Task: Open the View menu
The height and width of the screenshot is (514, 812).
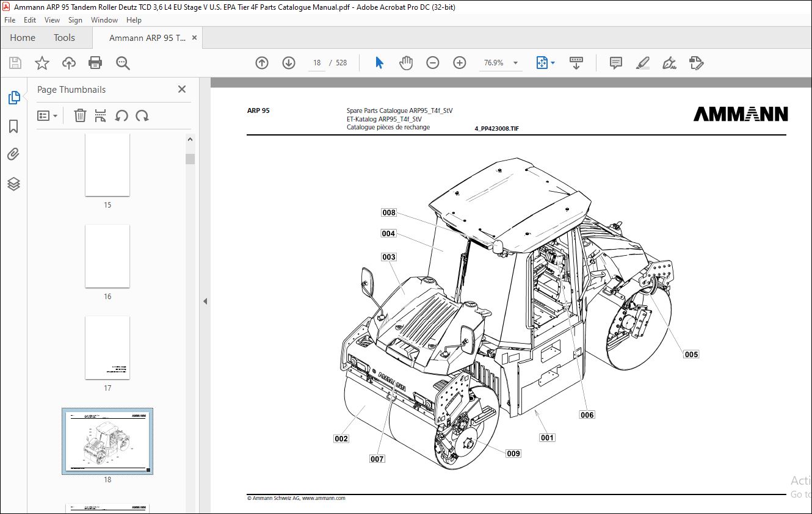Action: click(52, 20)
